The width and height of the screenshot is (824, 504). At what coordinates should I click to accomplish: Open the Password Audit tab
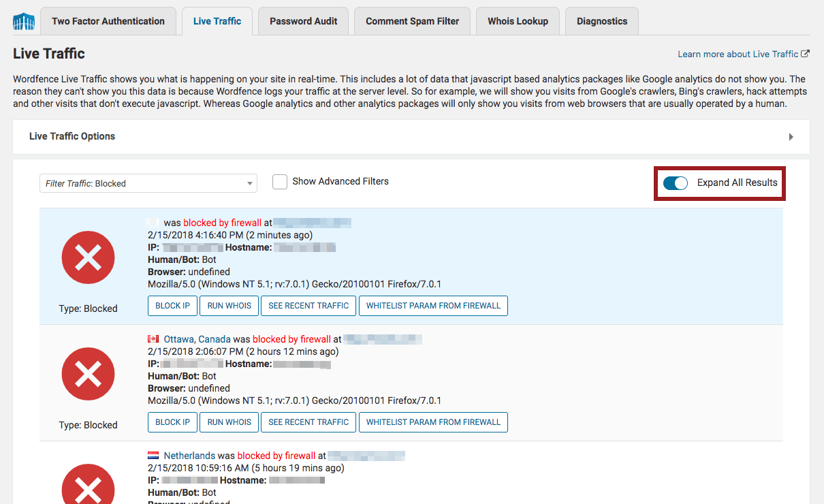(x=303, y=21)
